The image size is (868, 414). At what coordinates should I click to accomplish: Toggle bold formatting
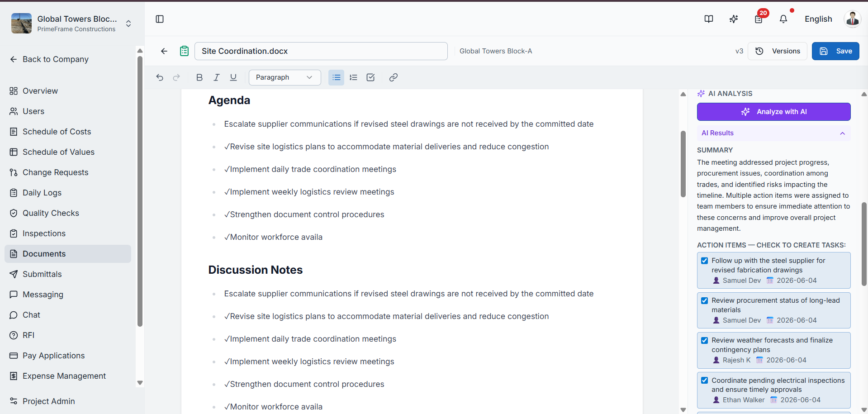pos(199,77)
